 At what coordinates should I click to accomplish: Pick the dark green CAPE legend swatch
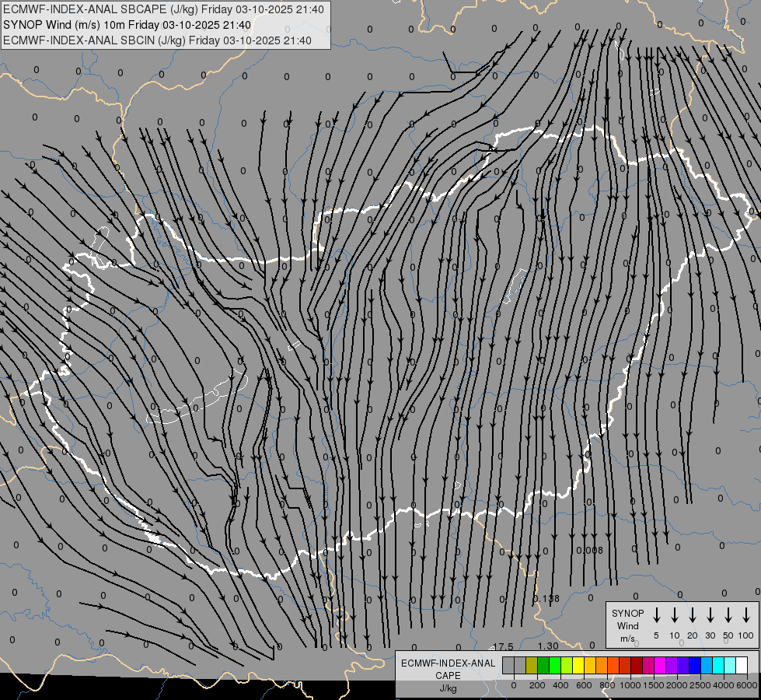coord(543,665)
